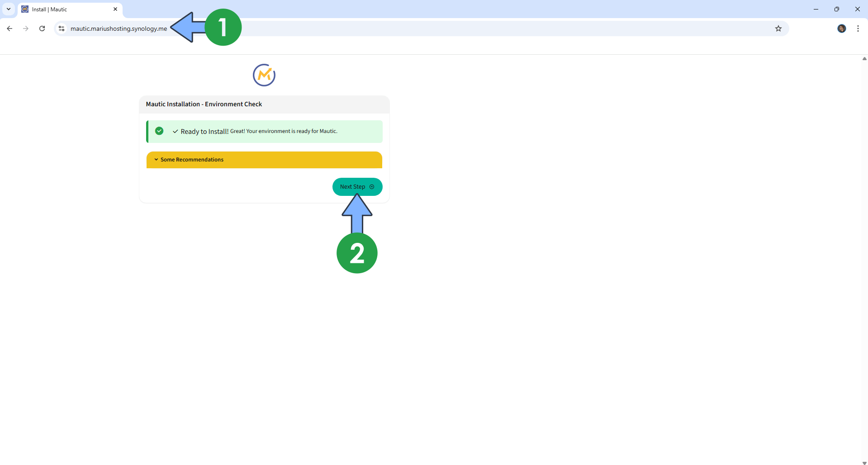Open site information icon in address bar
The height and width of the screenshot is (465, 868).
point(62,28)
